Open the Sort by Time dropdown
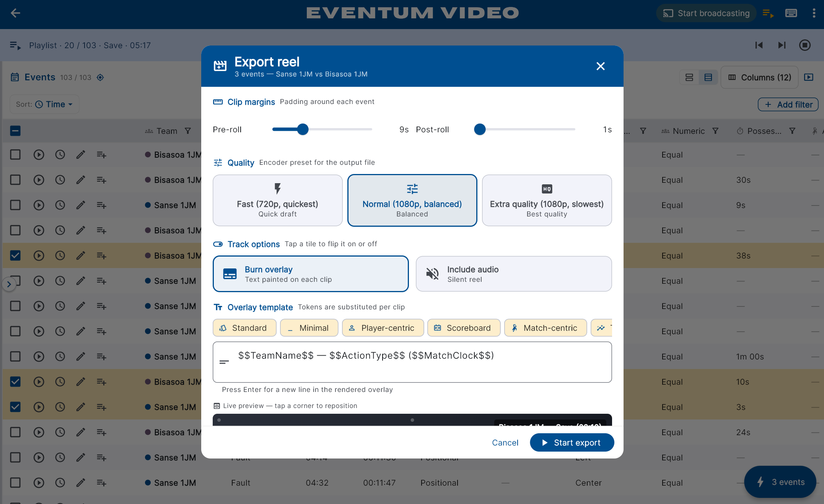 click(x=44, y=104)
